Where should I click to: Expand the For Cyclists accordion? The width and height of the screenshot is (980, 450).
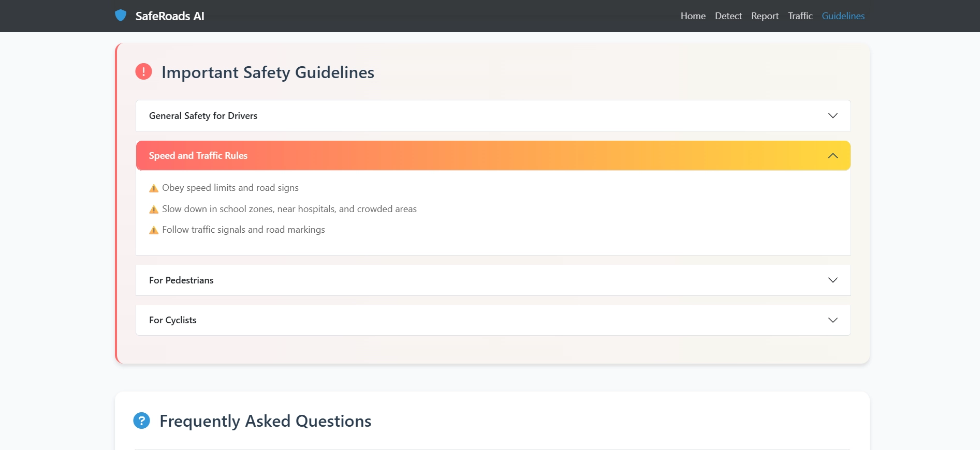(173, 320)
